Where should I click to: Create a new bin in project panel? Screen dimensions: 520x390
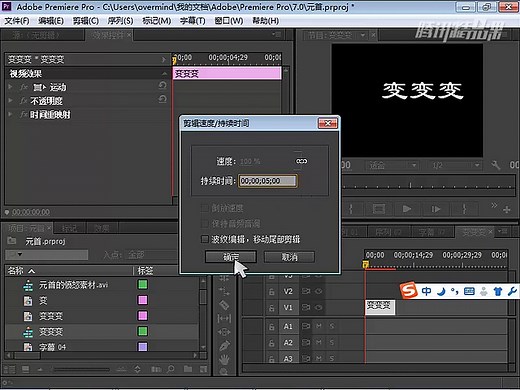pyautogui.click(x=188, y=369)
